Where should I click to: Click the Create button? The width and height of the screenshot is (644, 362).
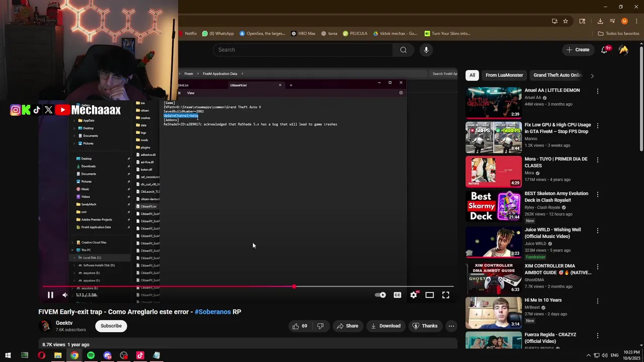pos(578,50)
